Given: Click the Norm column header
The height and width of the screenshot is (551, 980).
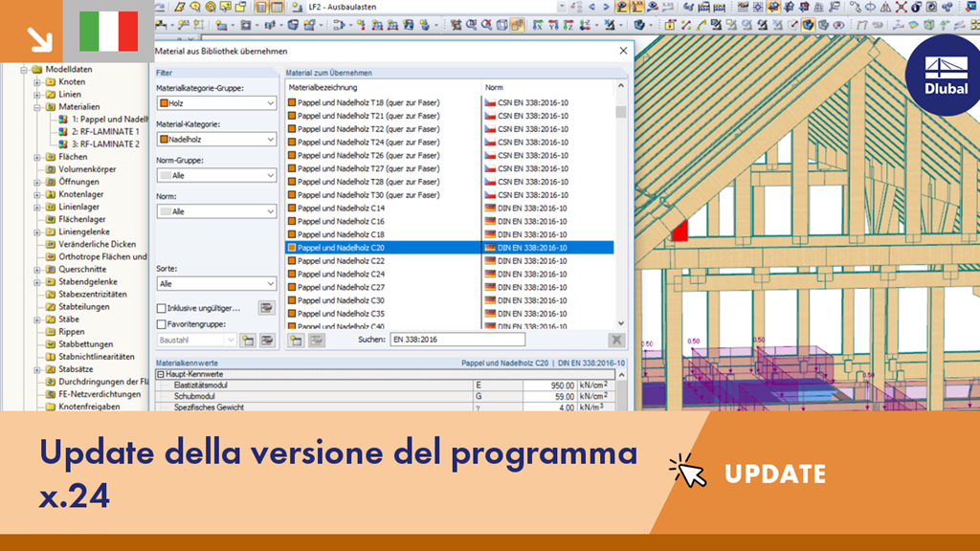Looking at the screenshot, I should click(x=547, y=87).
